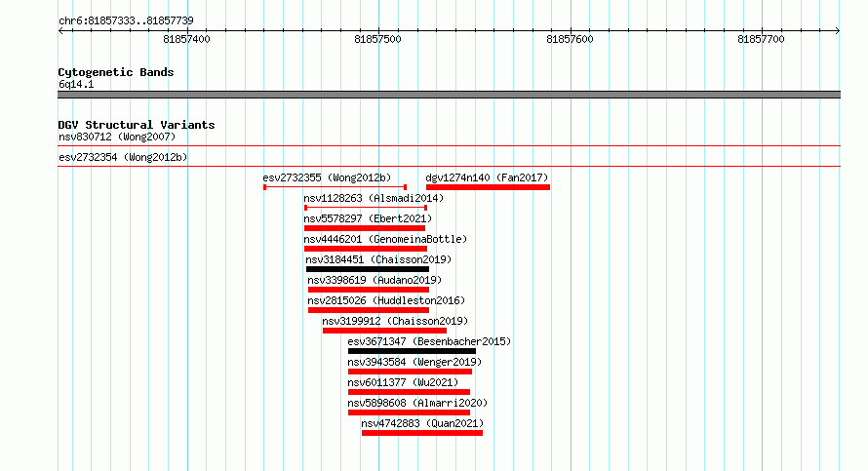Select the nsv1128263 (Alsmadi2014) label
The image size is (868, 471).
[x=374, y=198]
